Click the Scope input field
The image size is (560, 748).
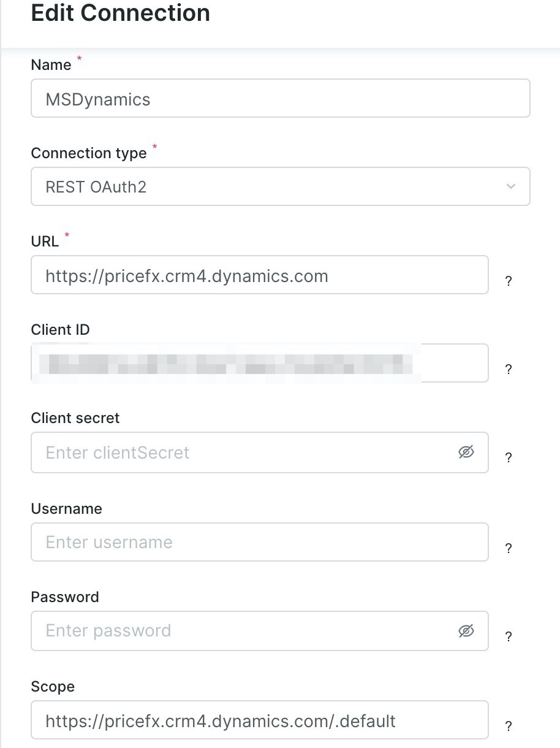[x=259, y=720]
